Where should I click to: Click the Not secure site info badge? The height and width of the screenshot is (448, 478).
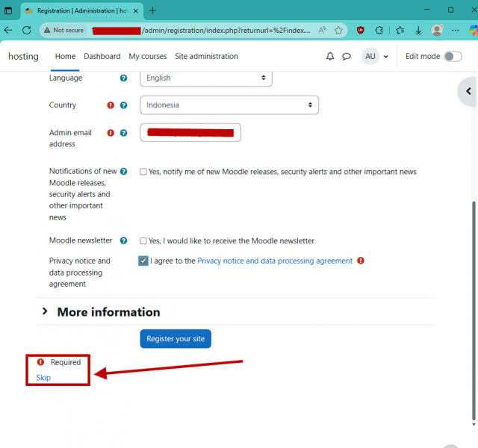[63, 30]
